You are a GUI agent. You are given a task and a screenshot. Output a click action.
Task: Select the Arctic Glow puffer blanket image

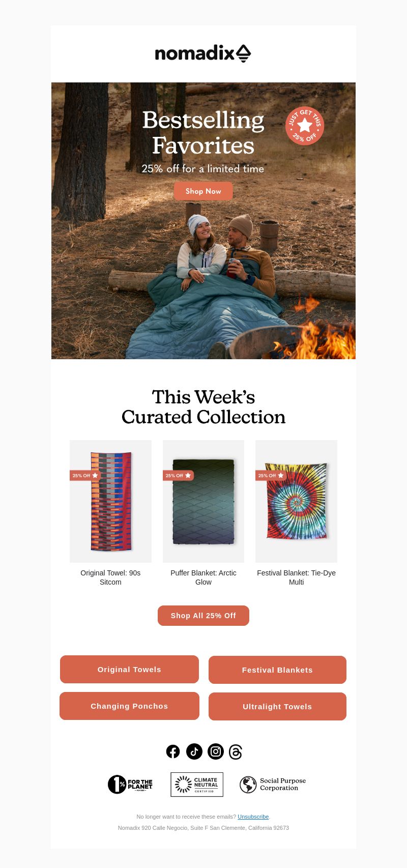click(x=203, y=501)
